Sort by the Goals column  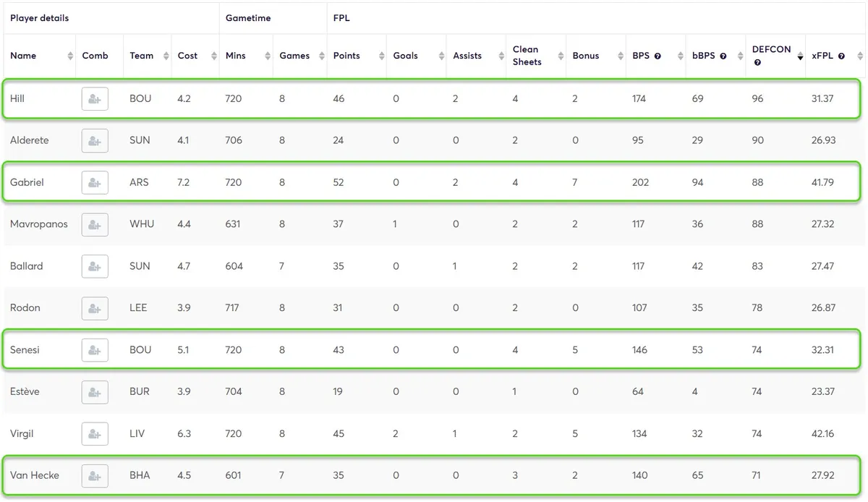405,56
